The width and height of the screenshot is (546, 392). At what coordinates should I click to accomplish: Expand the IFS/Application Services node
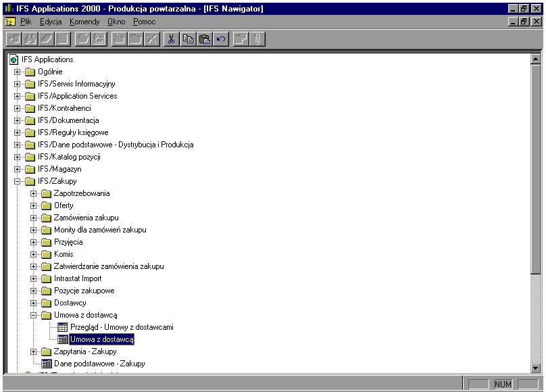click(x=17, y=97)
